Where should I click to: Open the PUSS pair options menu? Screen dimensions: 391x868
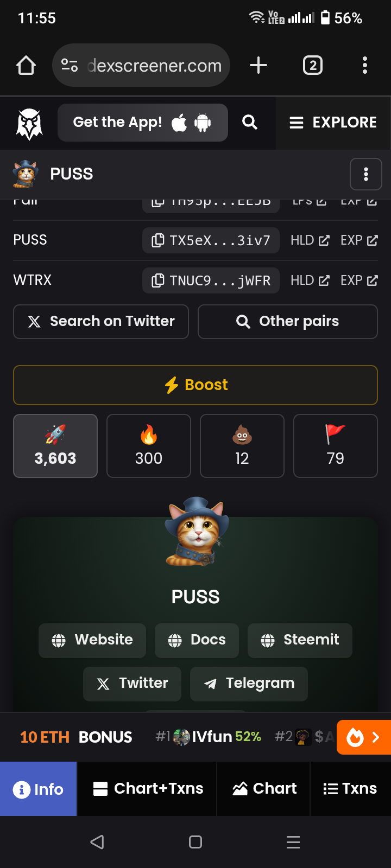pyautogui.click(x=366, y=174)
